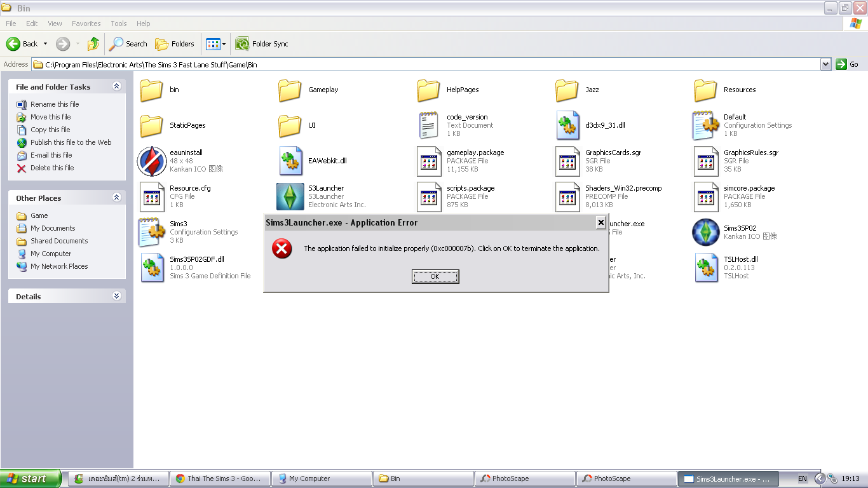Click E-mail this file link
Viewport: 868px width, 488px height.
pos(51,155)
